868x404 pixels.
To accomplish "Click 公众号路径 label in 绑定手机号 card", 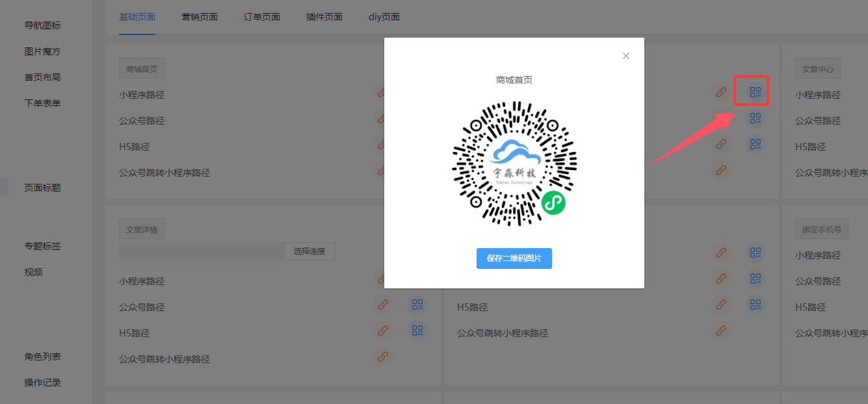I will [818, 281].
